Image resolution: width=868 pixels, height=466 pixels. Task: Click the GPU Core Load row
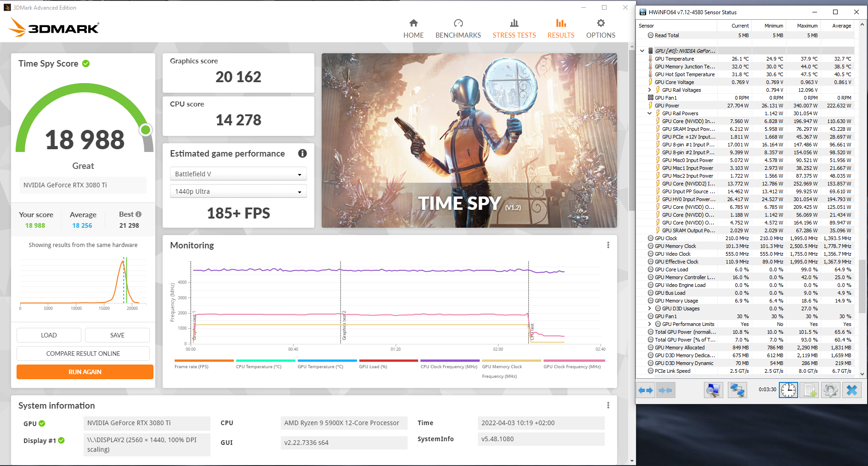click(x=745, y=269)
